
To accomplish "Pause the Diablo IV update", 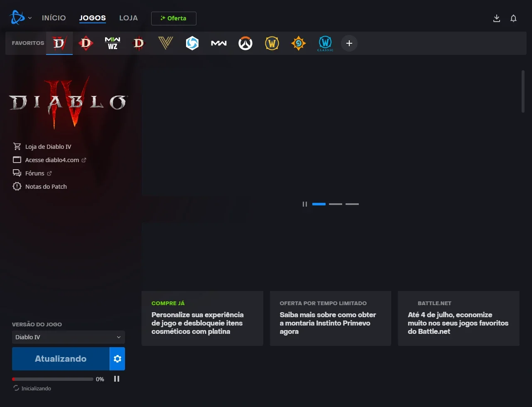I will 117,379.
